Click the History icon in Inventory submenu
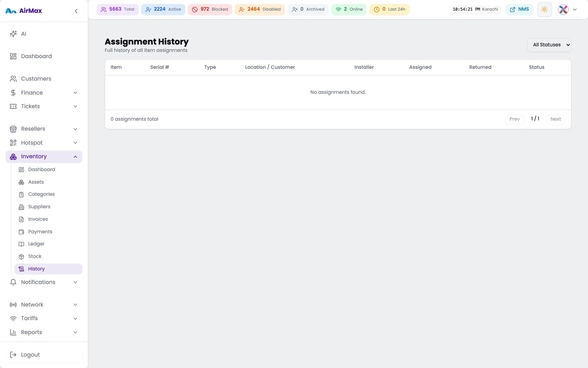The width and height of the screenshot is (588, 368). pyautogui.click(x=21, y=269)
